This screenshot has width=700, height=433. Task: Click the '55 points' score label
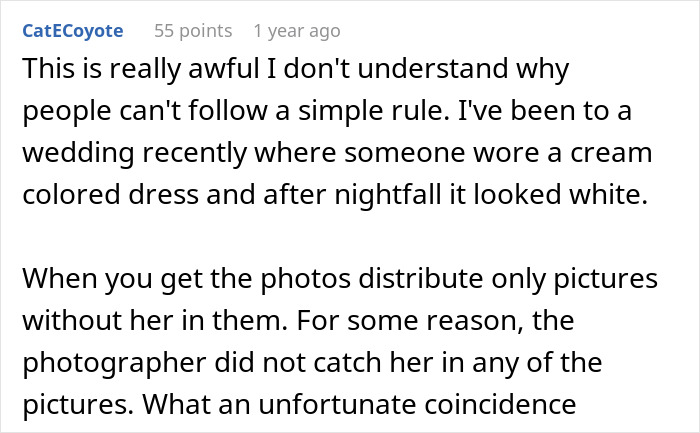[x=192, y=31]
